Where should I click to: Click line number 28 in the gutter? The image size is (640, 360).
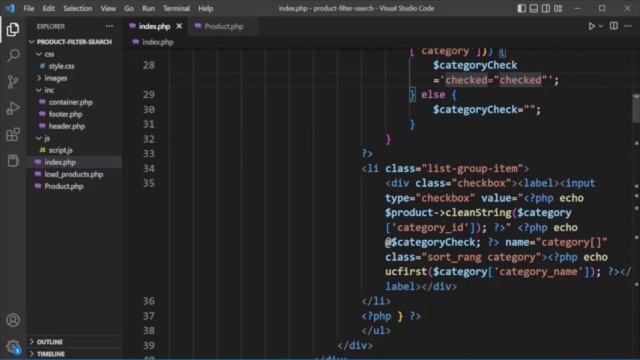[149, 65]
